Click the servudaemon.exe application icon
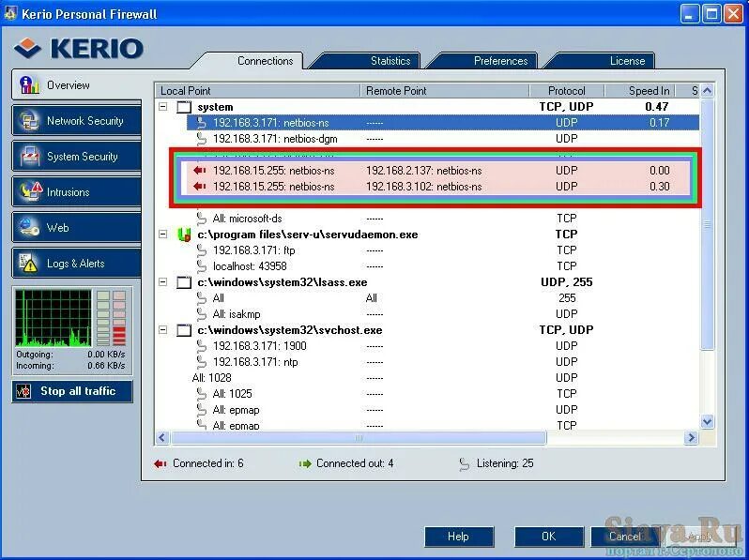The height and width of the screenshot is (560, 749). [184, 235]
